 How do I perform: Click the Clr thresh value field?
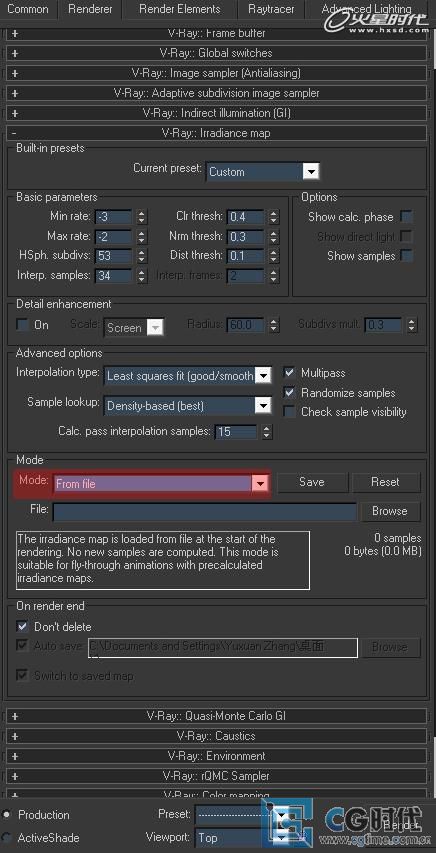pyautogui.click(x=245, y=217)
